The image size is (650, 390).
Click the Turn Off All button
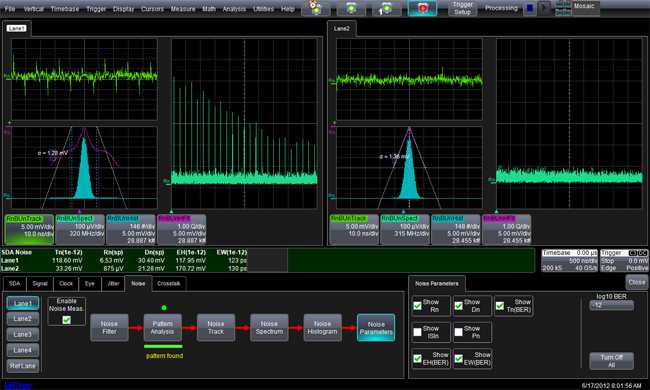point(611,361)
